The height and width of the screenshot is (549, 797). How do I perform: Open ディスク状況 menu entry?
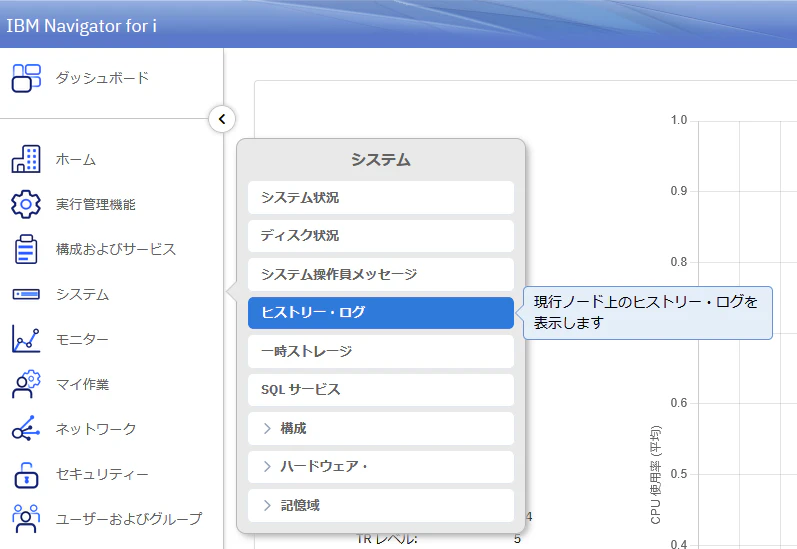click(x=381, y=235)
